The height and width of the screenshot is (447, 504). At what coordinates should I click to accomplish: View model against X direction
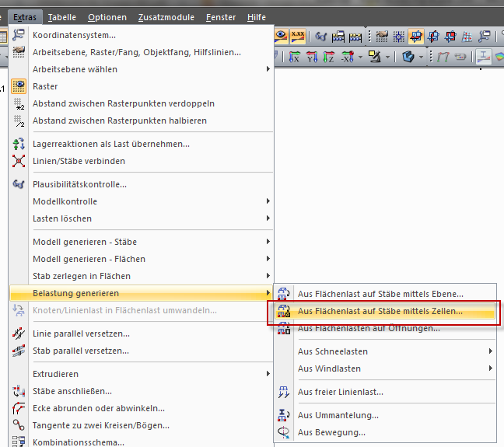348,57
